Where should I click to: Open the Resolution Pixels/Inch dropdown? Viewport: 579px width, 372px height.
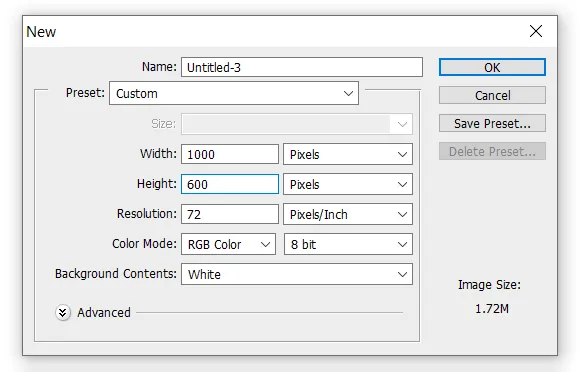(x=347, y=214)
